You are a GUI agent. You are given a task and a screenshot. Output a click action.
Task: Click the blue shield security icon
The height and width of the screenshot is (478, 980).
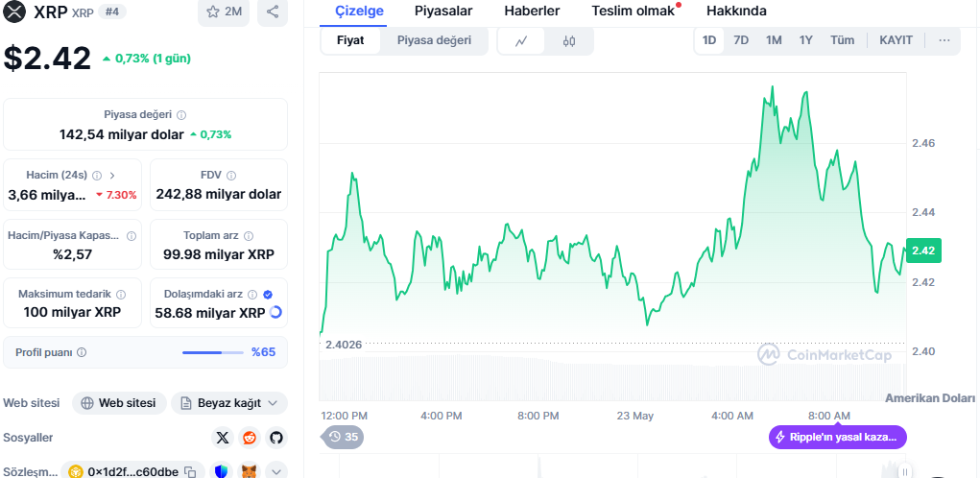(x=223, y=471)
